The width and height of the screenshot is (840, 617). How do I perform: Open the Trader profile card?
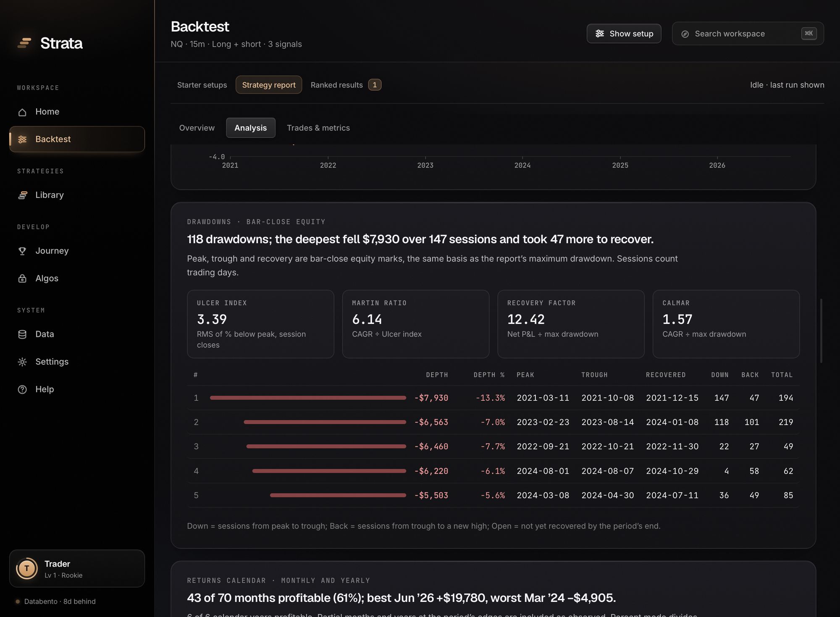click(77, 569)
